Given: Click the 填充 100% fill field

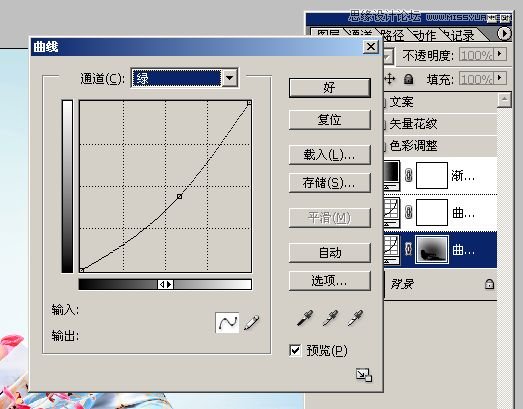Looking at the screenshot, I should [476, 78].
